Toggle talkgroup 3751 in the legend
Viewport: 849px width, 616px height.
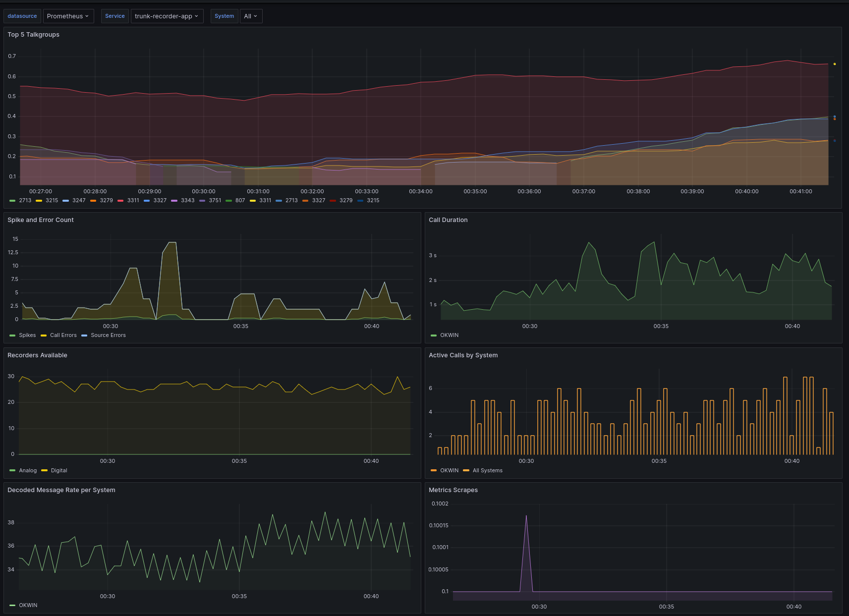pos(215,201)
